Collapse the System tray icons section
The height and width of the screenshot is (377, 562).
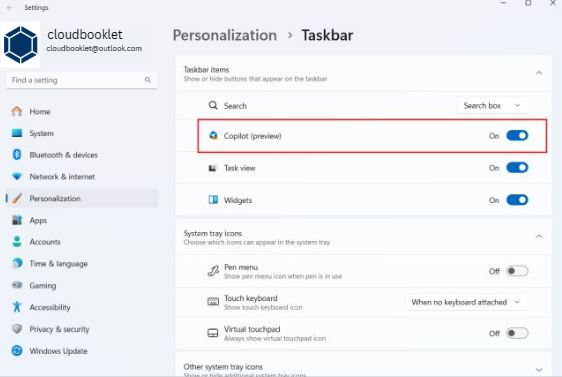[539, 237]
